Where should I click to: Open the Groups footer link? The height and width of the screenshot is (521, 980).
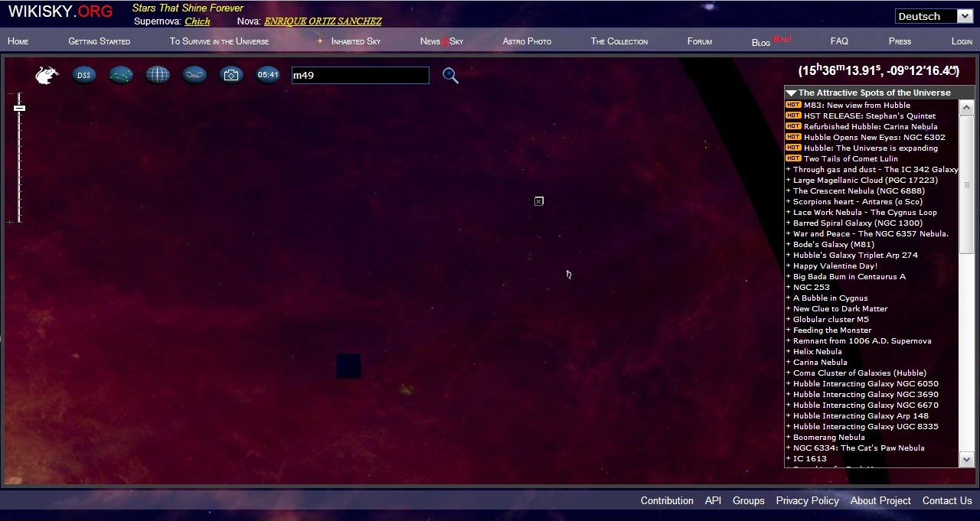[749, 500]
